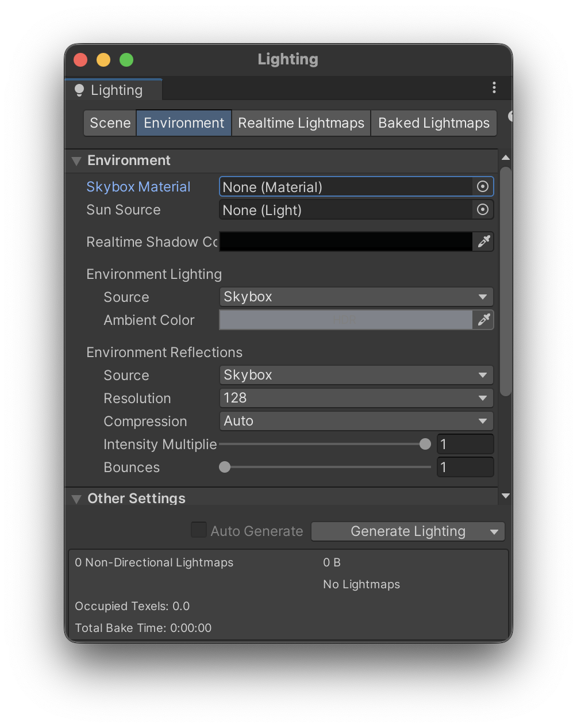Open the Lighting tab's three-dot options menu
Viewport: 577px width, 728px height.
pyautogui.click(x=494, y=87)
